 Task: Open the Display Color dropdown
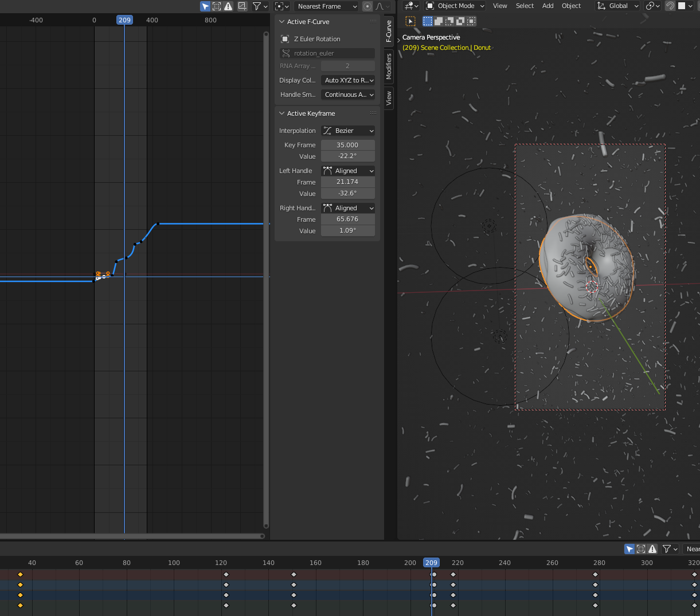tap(348, 80)
